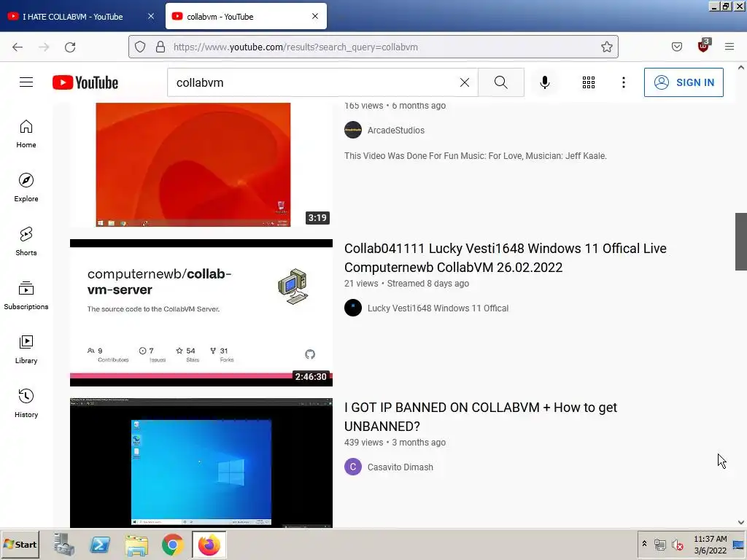Search with your voice microphone icon
This screenshot has height=560, width=747.
[544, 82]
